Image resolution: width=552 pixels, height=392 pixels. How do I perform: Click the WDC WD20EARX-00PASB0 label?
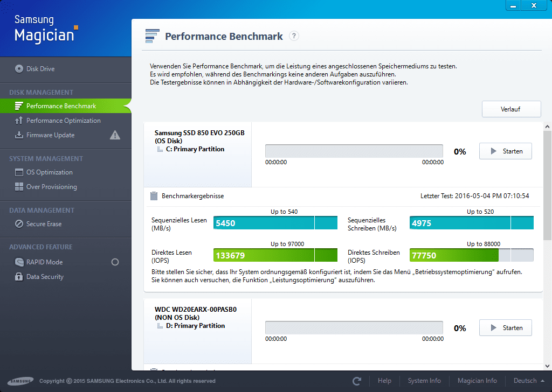click(195, 310)
